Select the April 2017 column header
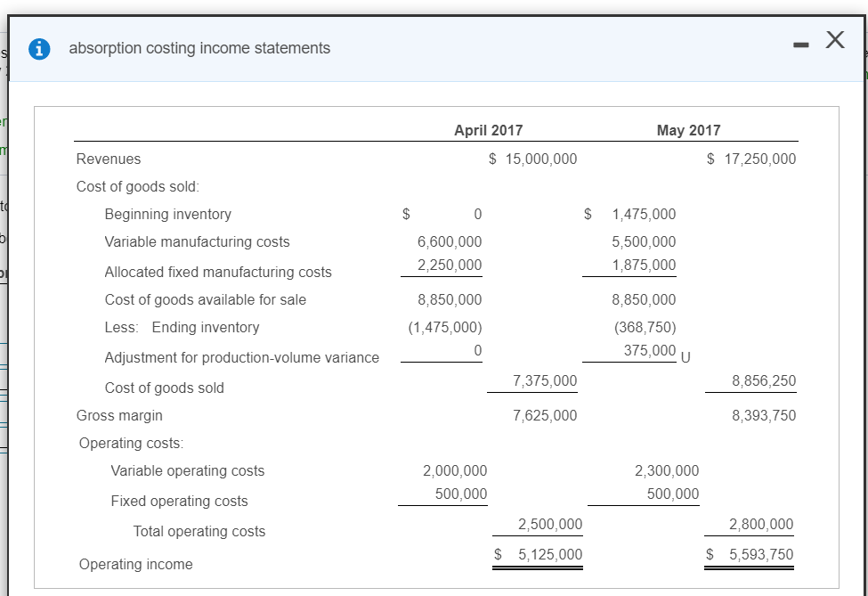 pos(489,130)
